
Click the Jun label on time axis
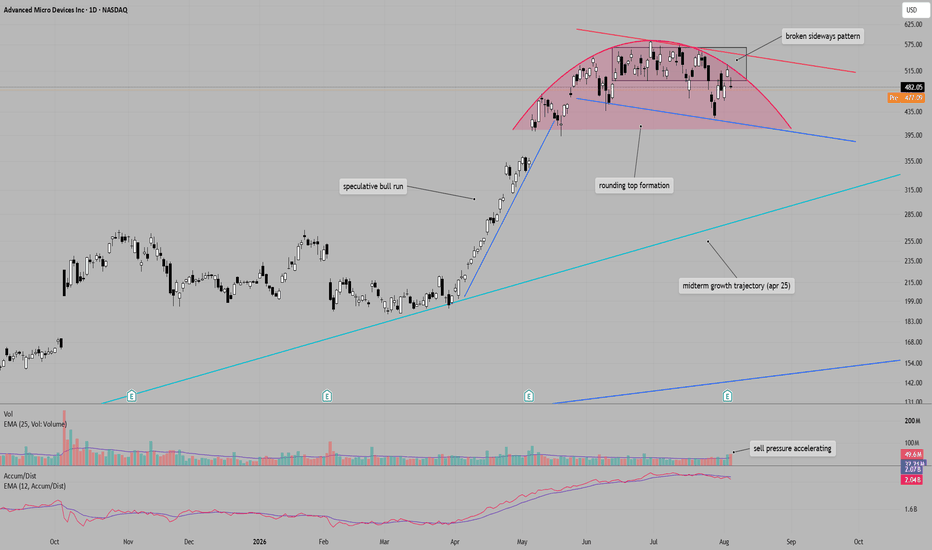click(586, 542)
